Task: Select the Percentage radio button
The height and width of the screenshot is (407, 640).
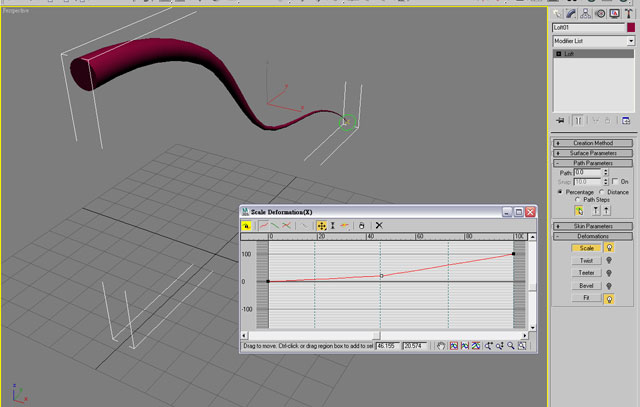Action: [560, 192]
